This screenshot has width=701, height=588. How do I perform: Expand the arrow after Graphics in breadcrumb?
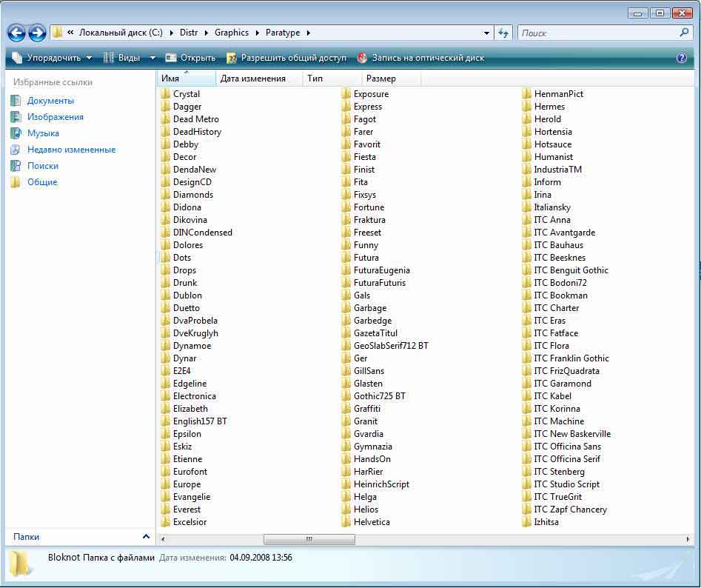257,33
